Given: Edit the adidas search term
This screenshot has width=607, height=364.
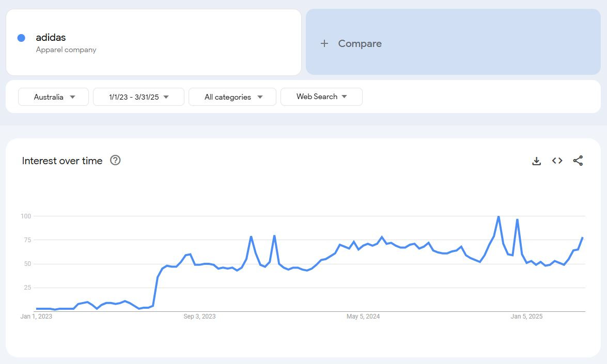Looking at the screenshot, I should [x=51, y=38].
